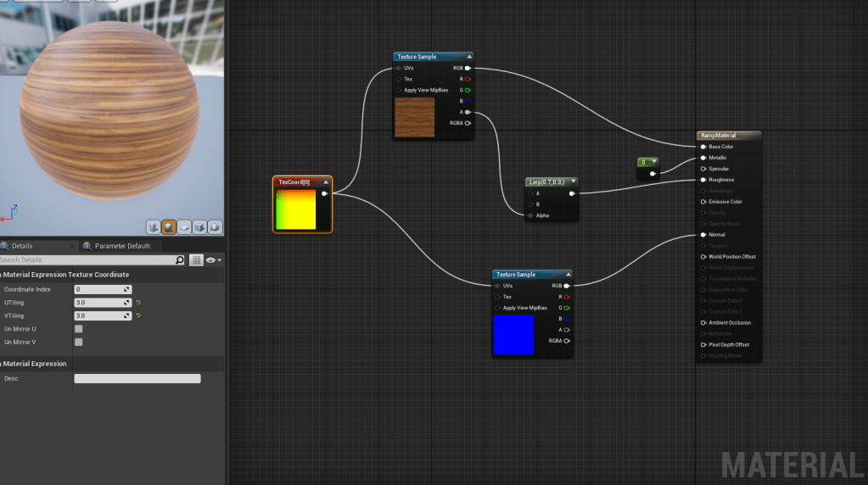Screen dimensions: 868x485
Task: Click the Emissive Color input pin
Action: [703, 202]
